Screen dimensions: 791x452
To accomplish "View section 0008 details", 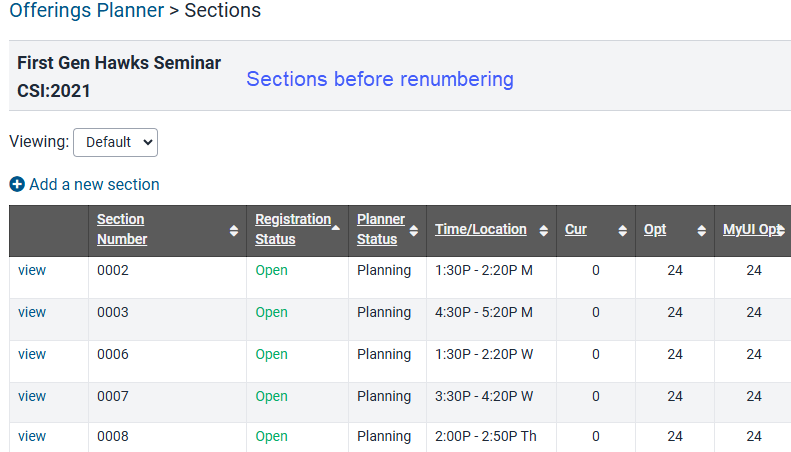I will pyautogui.click(x=32, y=436).
